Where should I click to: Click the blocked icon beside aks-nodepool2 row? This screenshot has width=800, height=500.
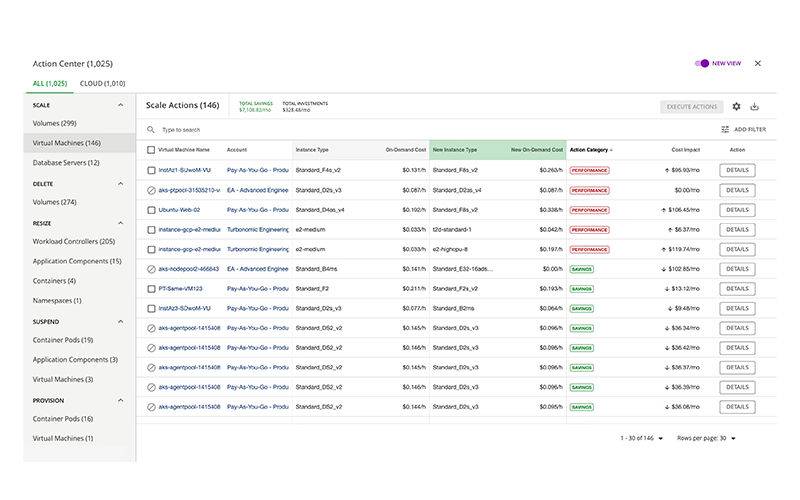[x=151, y=269]
